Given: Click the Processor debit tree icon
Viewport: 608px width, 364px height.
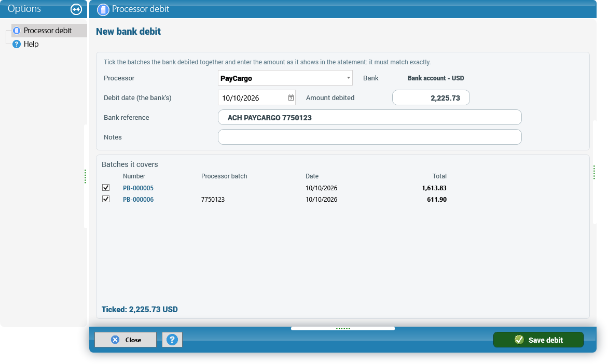Looking at the screenshot, I should tap(16, 30).
